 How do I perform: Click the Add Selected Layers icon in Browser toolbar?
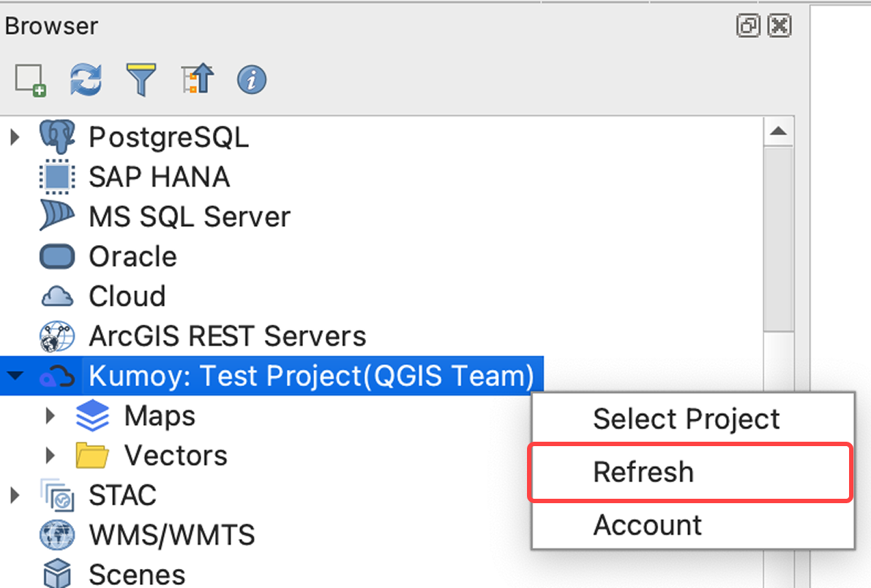click(30, 80)
